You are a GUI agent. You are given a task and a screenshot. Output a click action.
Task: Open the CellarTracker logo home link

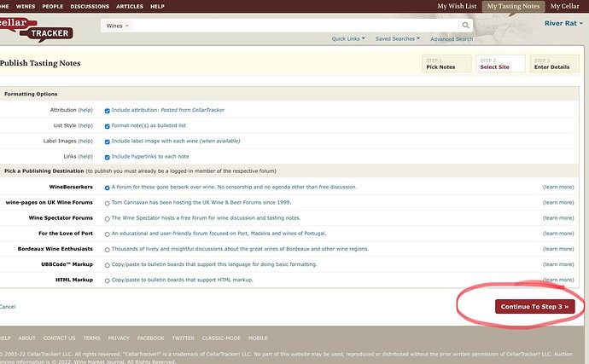point(37,29)
